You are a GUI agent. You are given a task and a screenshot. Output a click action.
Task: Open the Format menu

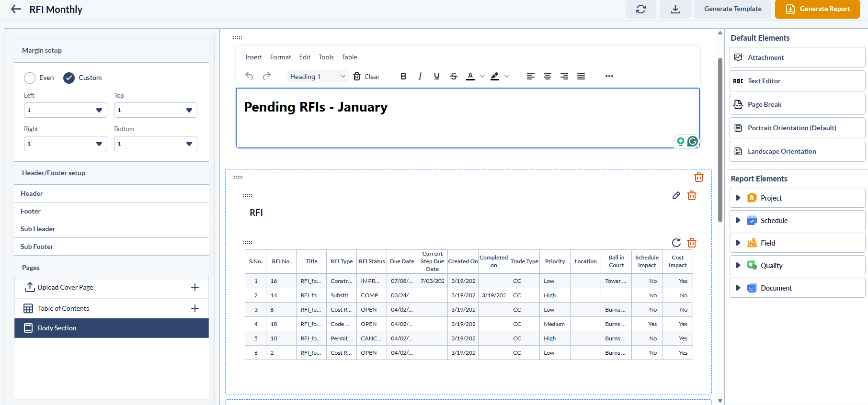281,57
